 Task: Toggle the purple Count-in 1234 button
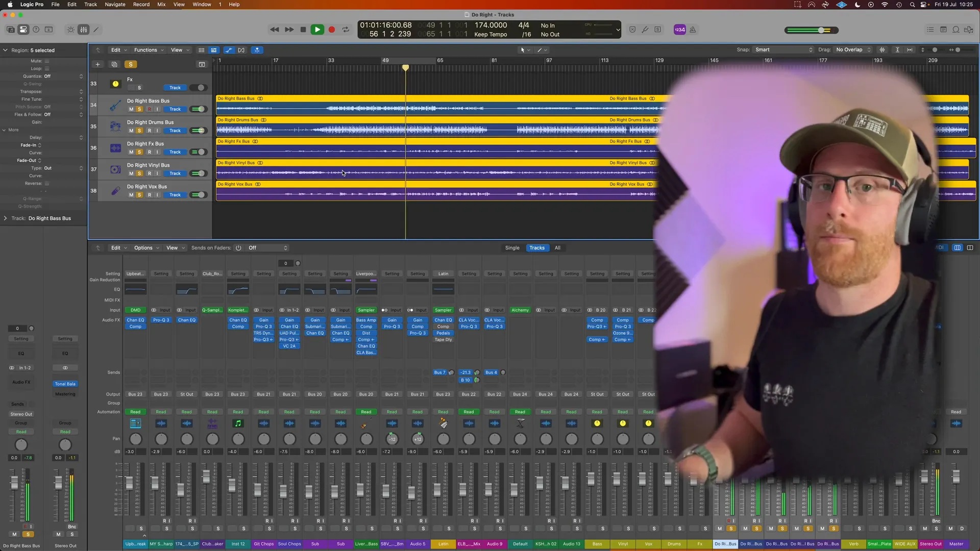click(x=680, y=30)
